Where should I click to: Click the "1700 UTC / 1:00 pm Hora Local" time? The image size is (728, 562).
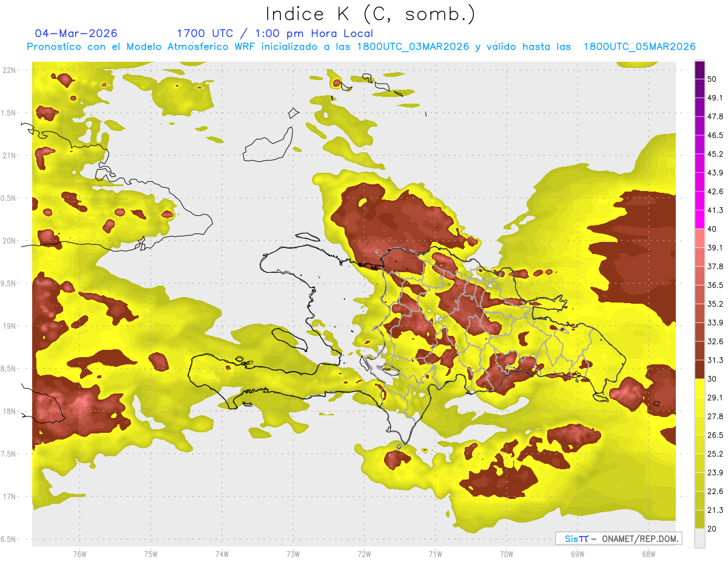(x=275, y=33)
